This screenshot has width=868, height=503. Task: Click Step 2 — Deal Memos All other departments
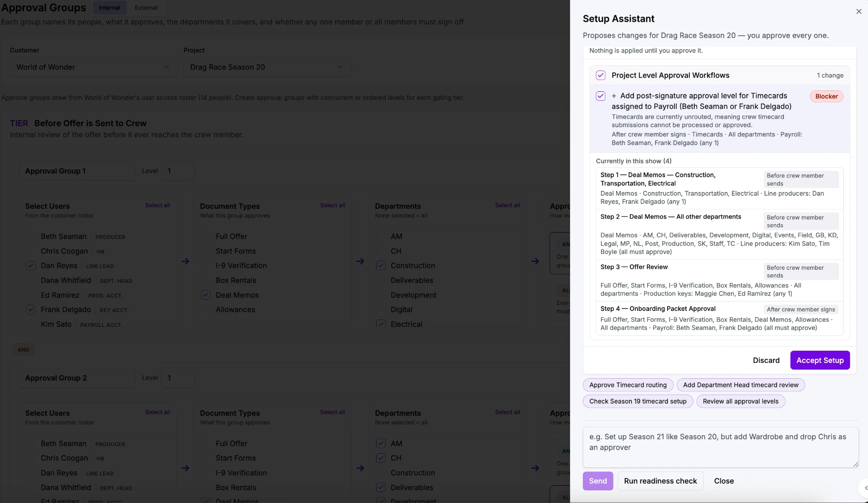pos(719,234)
